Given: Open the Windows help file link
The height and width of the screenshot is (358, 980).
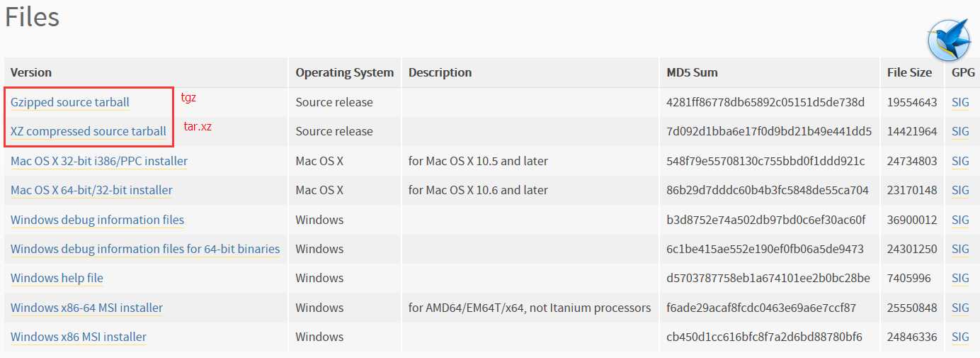Looking at the screenshot, I should pos(57,278).
